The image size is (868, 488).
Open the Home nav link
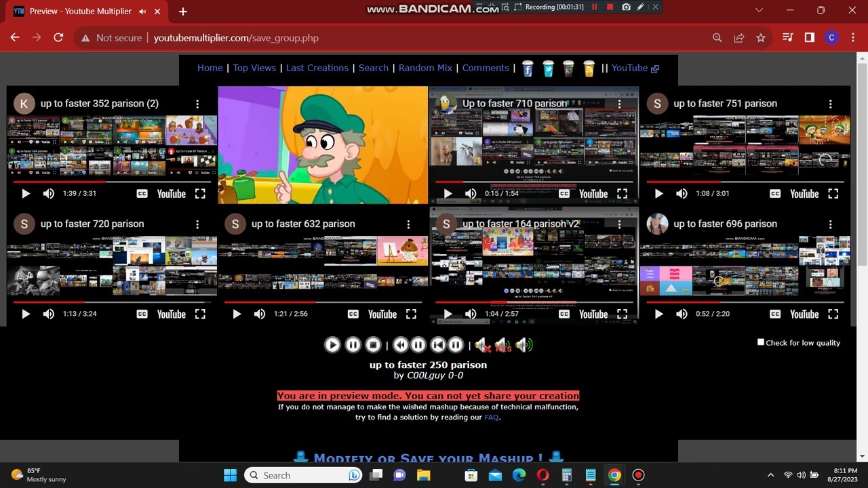[x=210, y=68]
